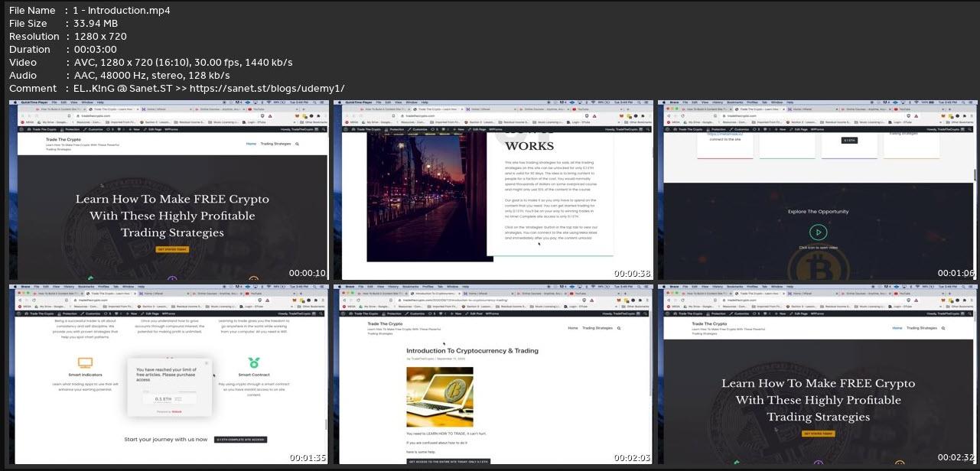Click the Get Access To The Entire Site button
This screenshot has height=471, width=980.
pos(448,461)
